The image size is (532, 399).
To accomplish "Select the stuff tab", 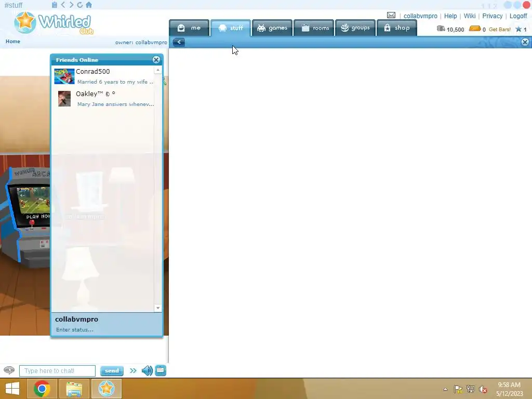I will click(231, 28).
